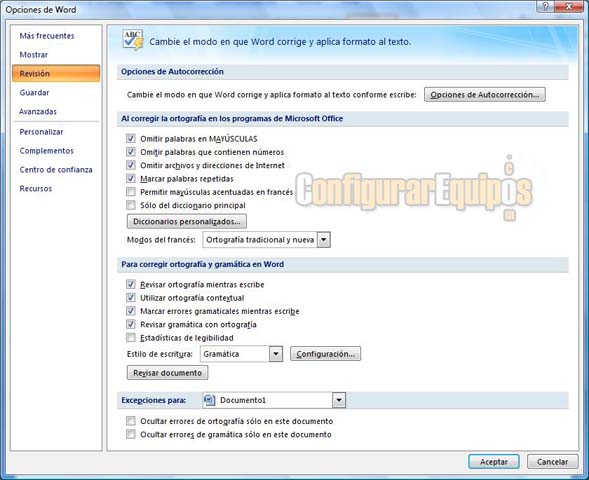Click the Documento1 document icon
The width and height of the screenshot is (589, 480).
coord(209,400)
